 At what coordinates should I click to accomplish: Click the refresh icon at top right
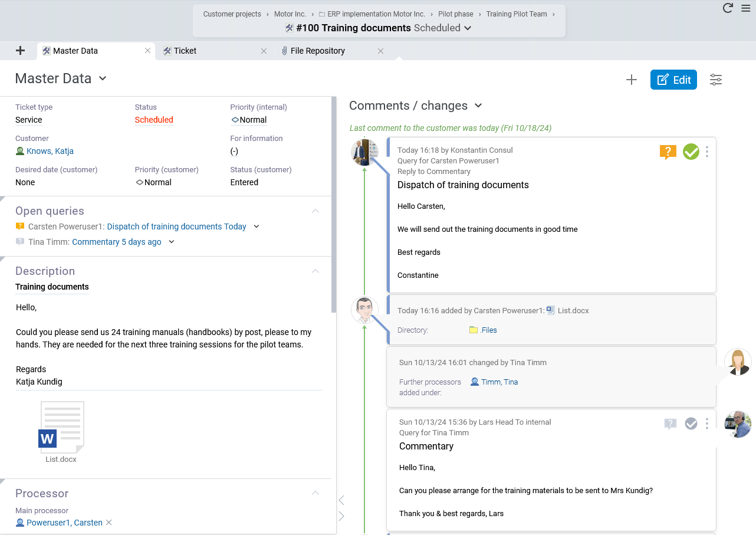[x=728, y=8]
